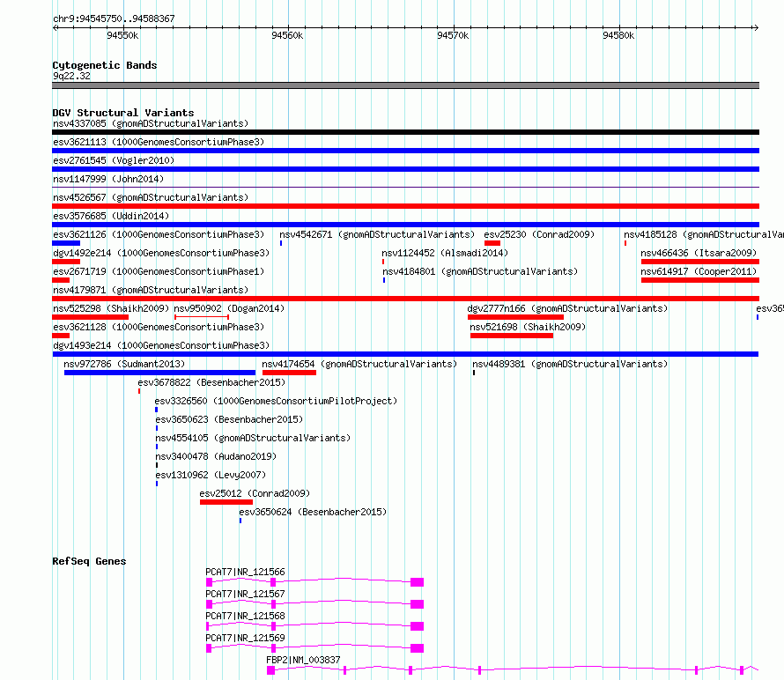Open esv3621113 1000GenomesConsortiumPhase3 label
784x680 pixels.
pos(159,142)
